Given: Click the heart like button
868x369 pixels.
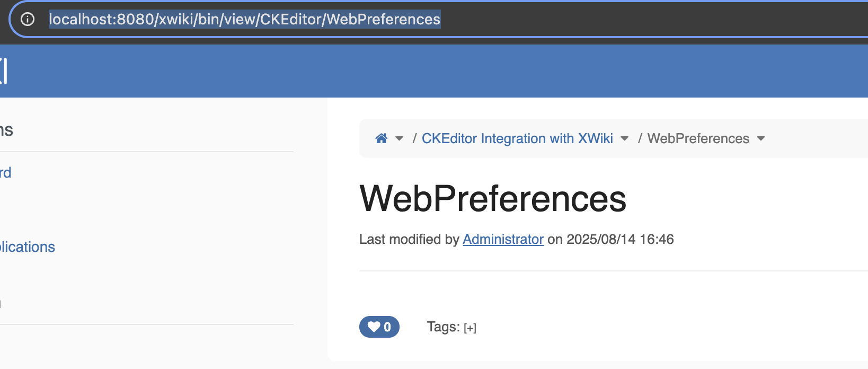Looking at the screenshot, I should coord(379,327).
